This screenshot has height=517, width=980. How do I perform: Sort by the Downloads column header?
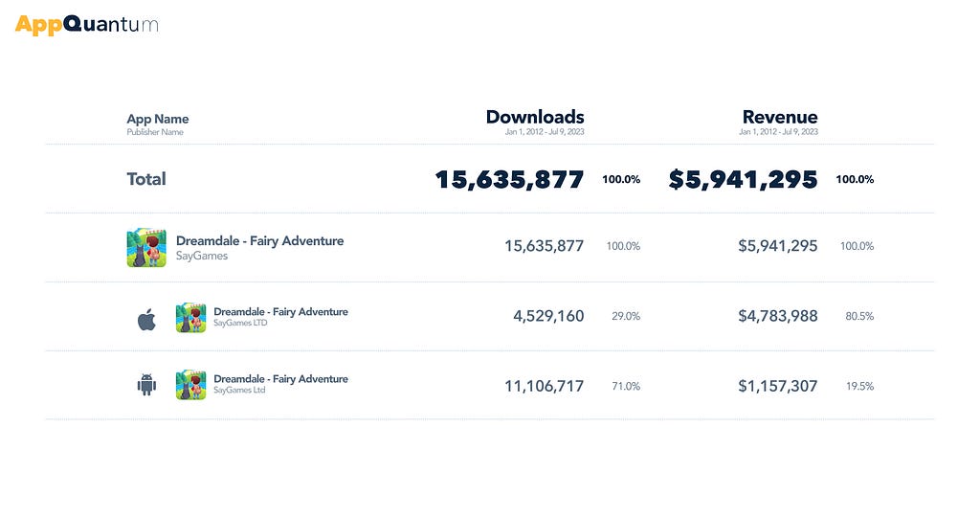[535, 117]
